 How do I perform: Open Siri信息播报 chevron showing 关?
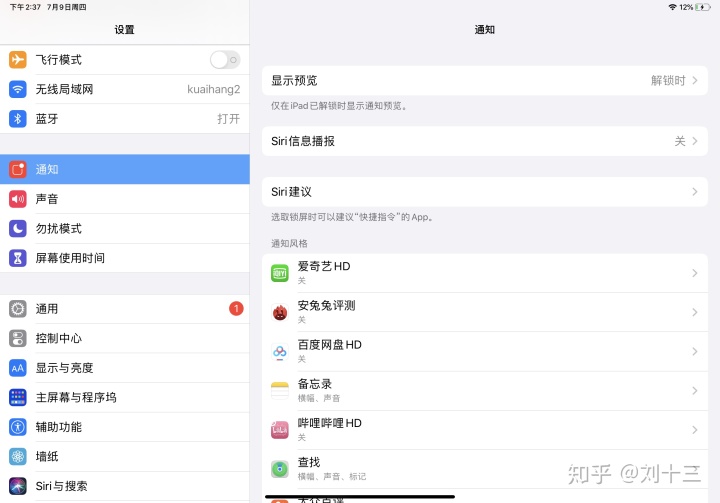coord(695,141)
